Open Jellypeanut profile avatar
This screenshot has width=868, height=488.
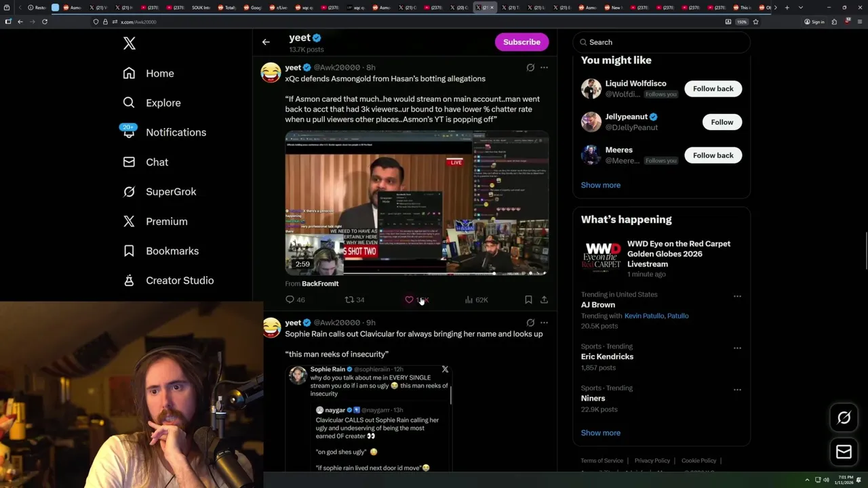[591, 122]
